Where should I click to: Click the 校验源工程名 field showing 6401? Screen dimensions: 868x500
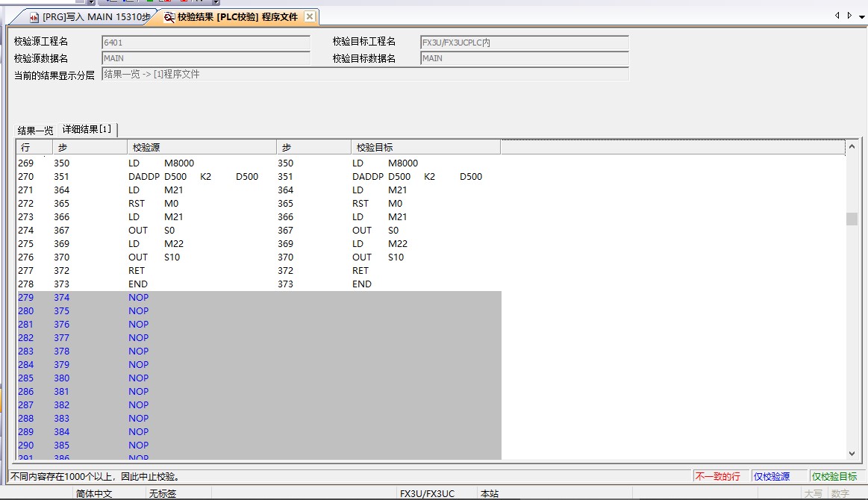coord(205,43)
